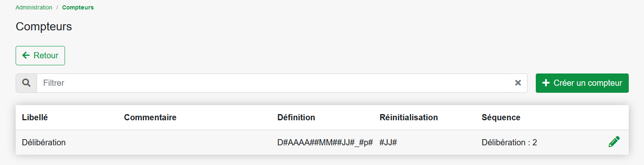Click the Définition column header
The height and width of the screenshot is (165, 644).
click(x=296, y=117)
